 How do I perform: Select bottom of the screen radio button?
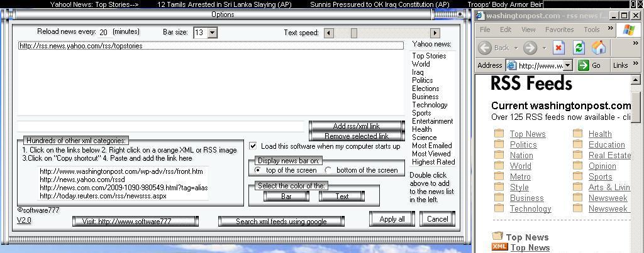click(x=328, y=170)
